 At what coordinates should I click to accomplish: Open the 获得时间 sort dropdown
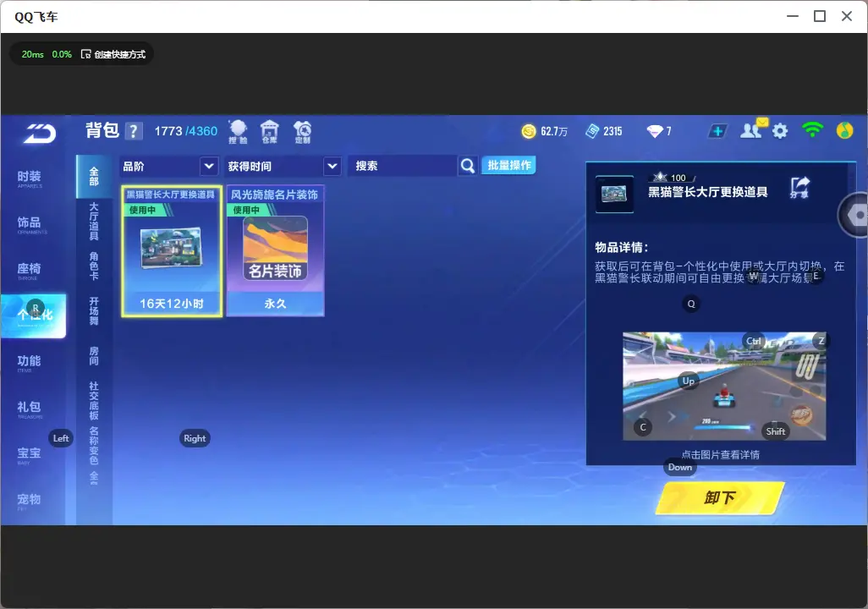tap(283, 166)
